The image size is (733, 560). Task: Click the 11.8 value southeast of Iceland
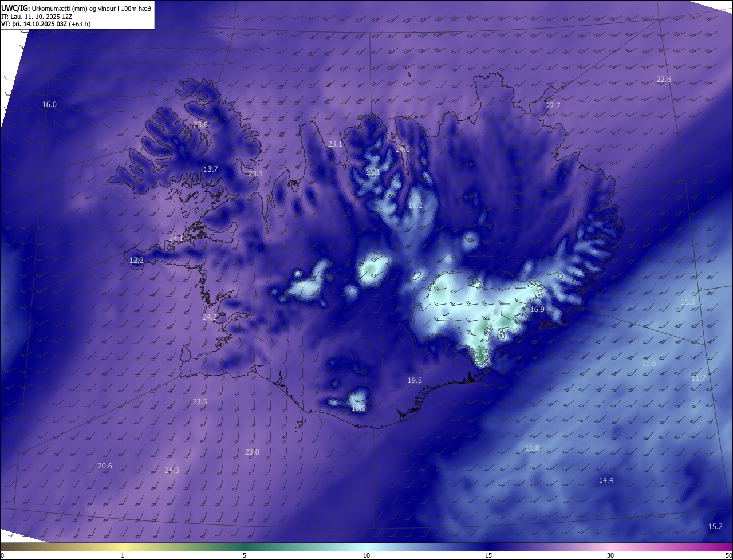(x=532, y=448)
